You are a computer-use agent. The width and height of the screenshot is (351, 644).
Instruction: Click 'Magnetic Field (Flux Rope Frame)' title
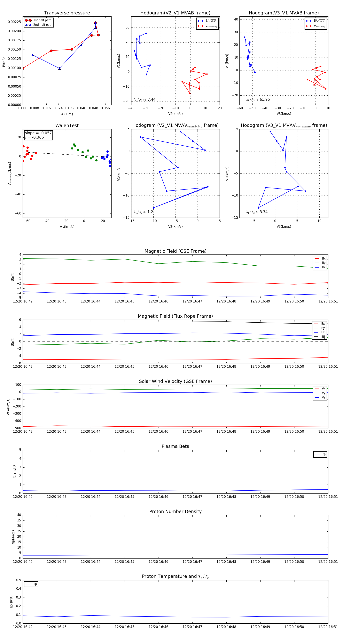tap(175, 316)
